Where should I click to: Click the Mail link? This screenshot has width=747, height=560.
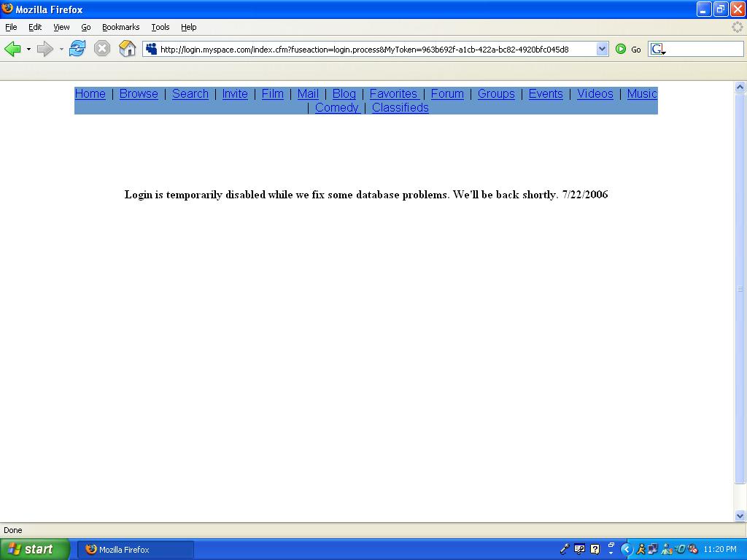coord(308,94)
